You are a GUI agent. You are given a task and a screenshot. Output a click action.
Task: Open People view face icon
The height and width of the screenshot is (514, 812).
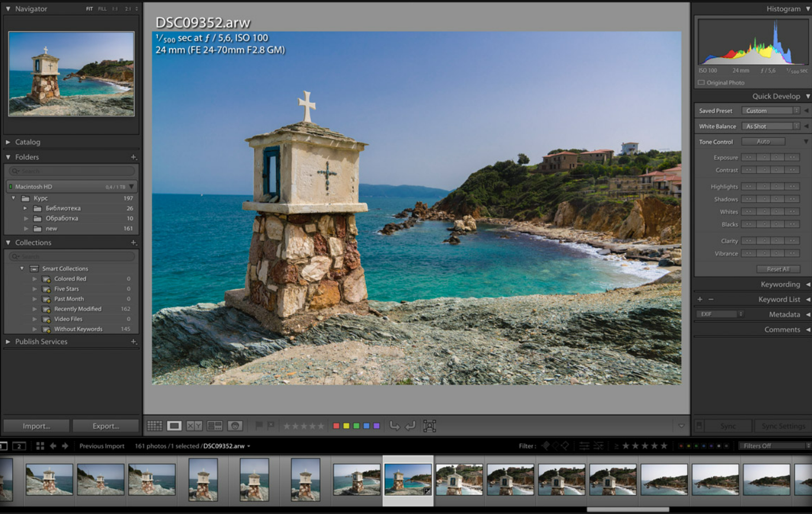click(x=235, y=426)
